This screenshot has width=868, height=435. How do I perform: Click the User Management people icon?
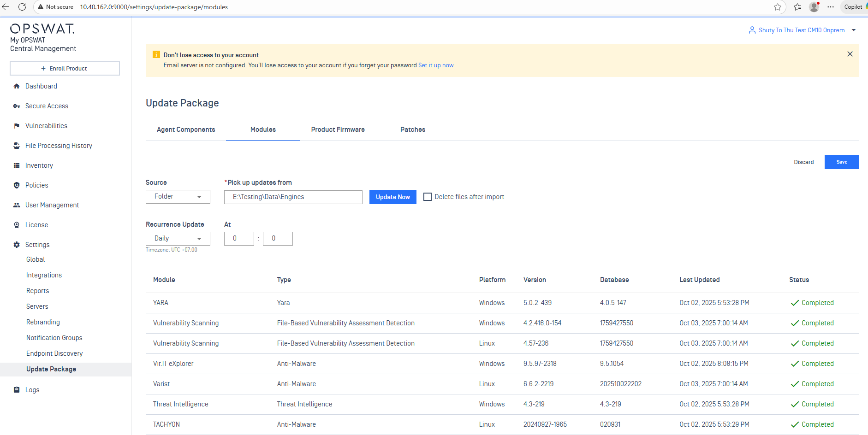coord(17,205)
